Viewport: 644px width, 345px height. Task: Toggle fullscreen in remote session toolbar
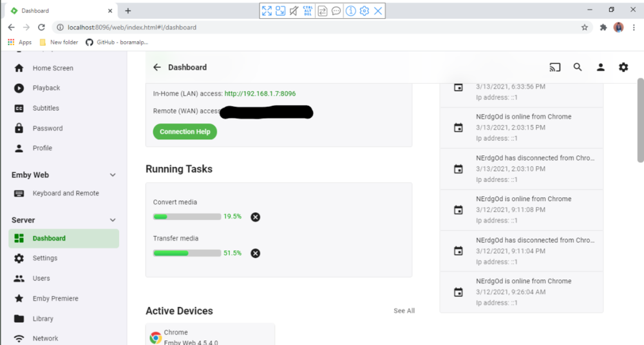[267, 11]
